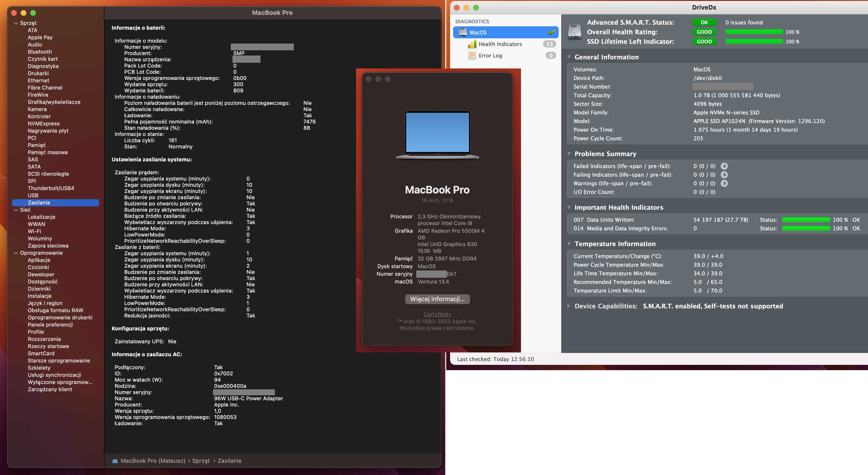Click the Ventura 13.4 macOS version text
The width and height of the screenshot is (868, 475).
[x=433, y=282]
